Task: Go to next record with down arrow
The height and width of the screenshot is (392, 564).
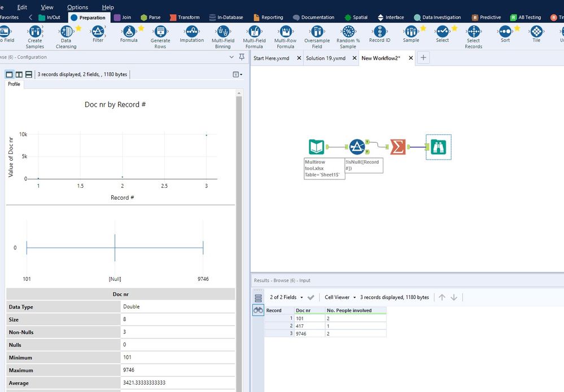Action: (454, 297)
